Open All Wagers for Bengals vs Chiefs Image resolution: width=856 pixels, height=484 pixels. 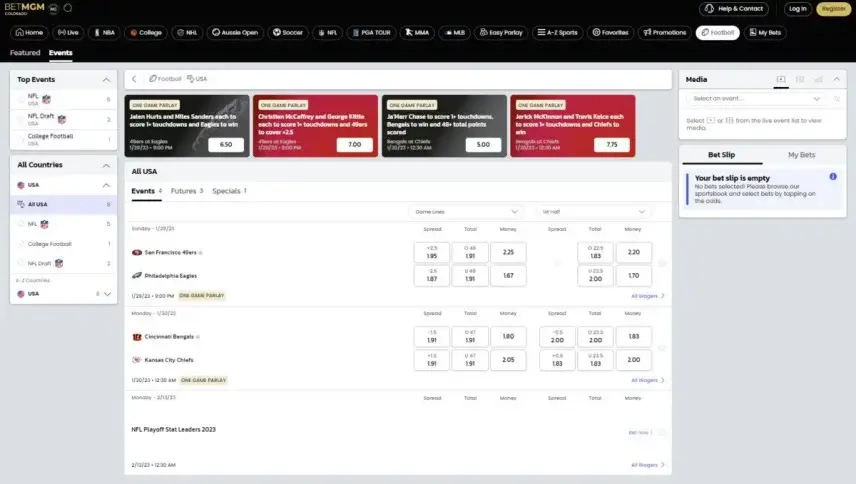[x=647, y=380]
